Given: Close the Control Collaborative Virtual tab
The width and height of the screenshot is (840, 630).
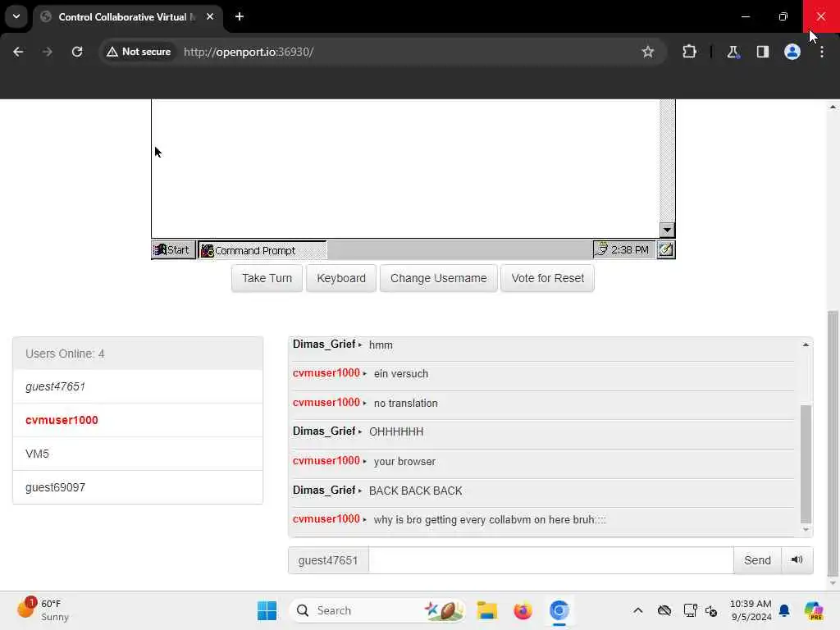Looking at the screenshot, I should click(210, 16).
